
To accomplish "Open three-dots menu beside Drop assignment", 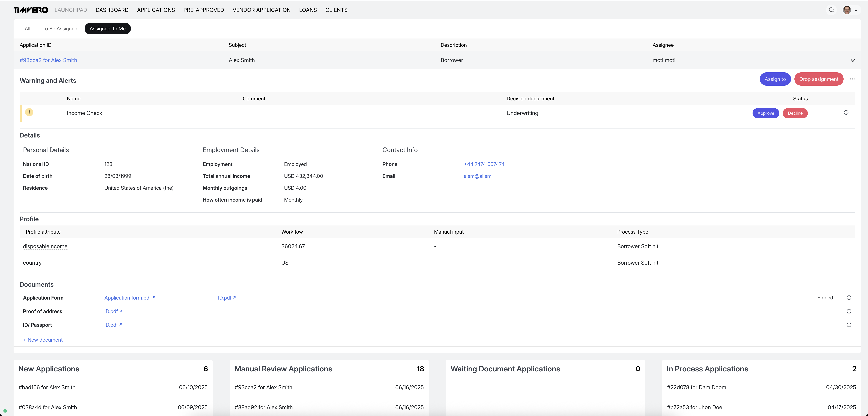I will [852, 79].
